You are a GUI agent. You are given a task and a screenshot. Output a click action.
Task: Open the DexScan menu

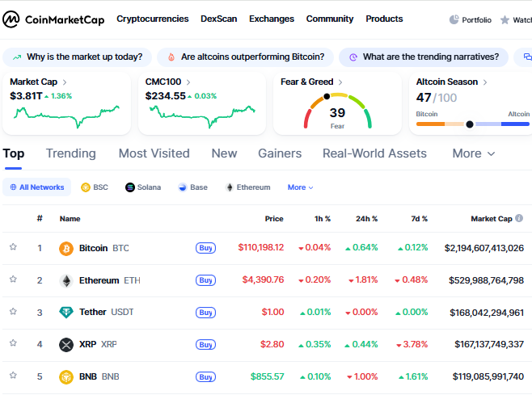(219, 19)
